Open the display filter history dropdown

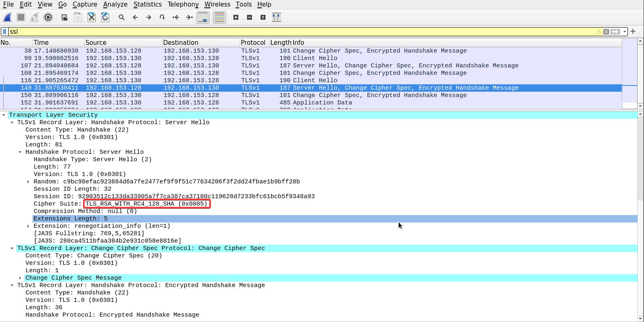pos(625,32)
